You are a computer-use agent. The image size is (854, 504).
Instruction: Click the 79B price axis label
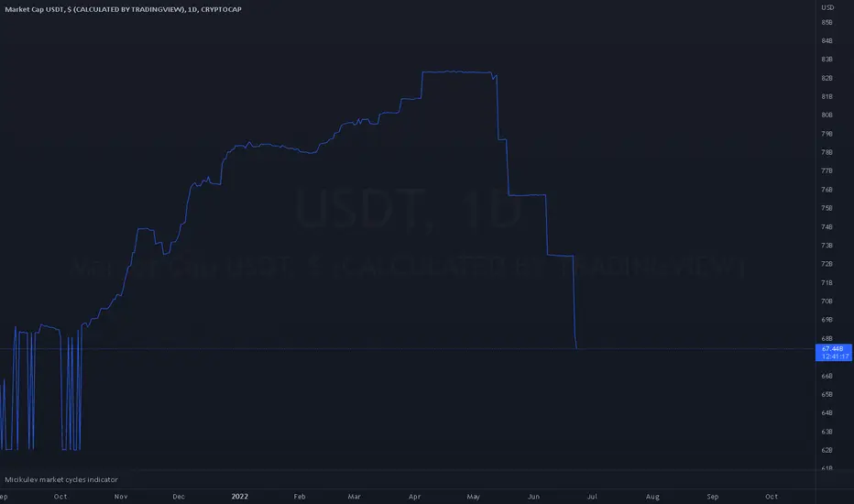point(827,134)
